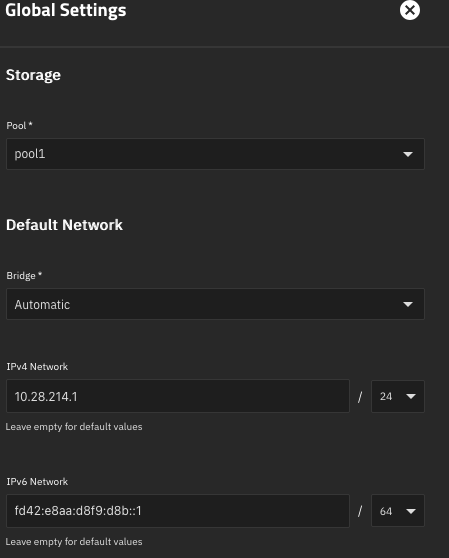Viewport: 449px width, 558px height.
Task: Click the caret arrow beside 64
Action: pyautogui.click(x=411, y=511)
